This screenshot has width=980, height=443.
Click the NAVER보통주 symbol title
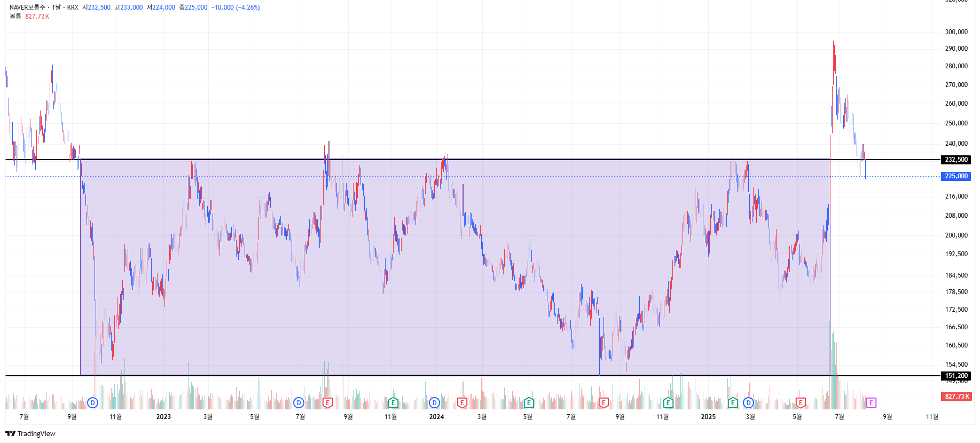27,7
